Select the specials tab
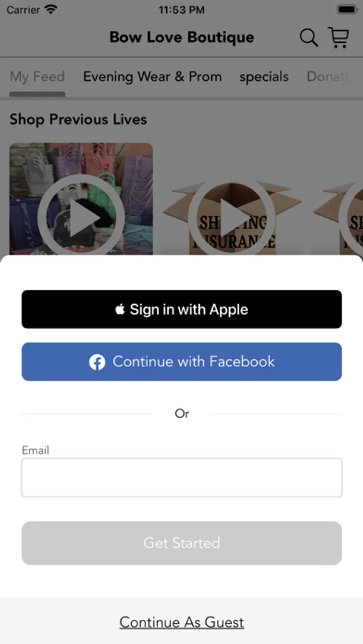The width and height of the screenshot is (363, 644). pyautogui.click(x=264, y=77)
